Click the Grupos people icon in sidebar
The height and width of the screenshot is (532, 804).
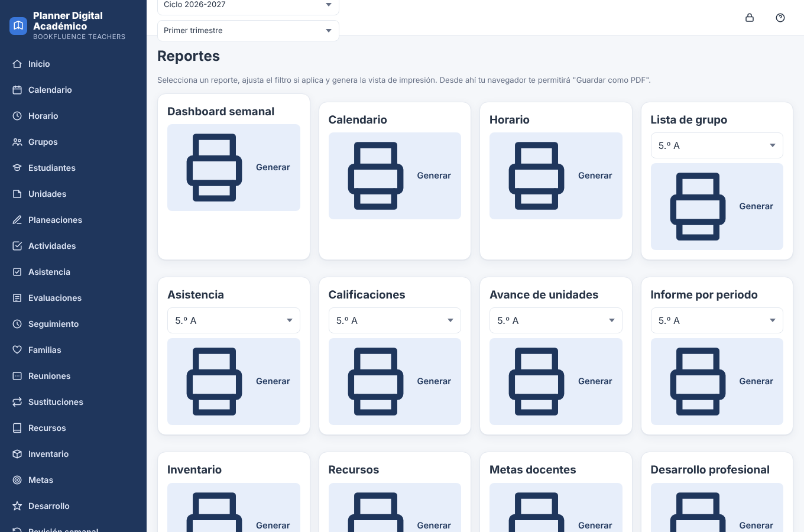17,142
